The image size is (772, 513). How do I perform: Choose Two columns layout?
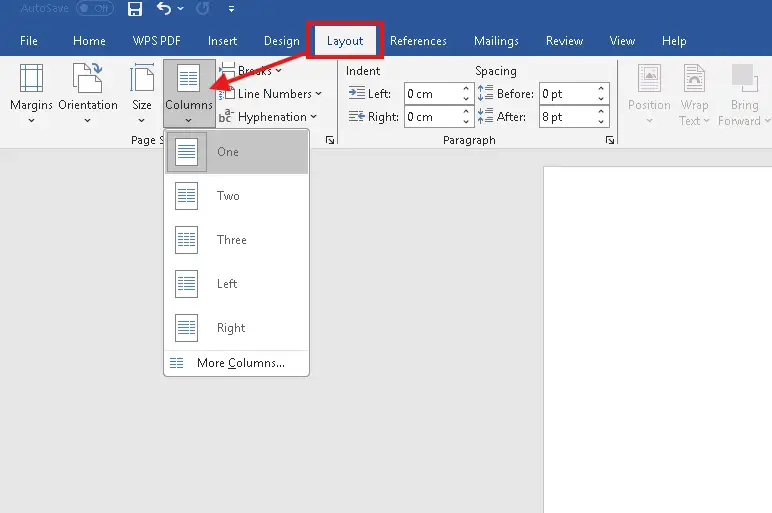click(x=236, y=196)
